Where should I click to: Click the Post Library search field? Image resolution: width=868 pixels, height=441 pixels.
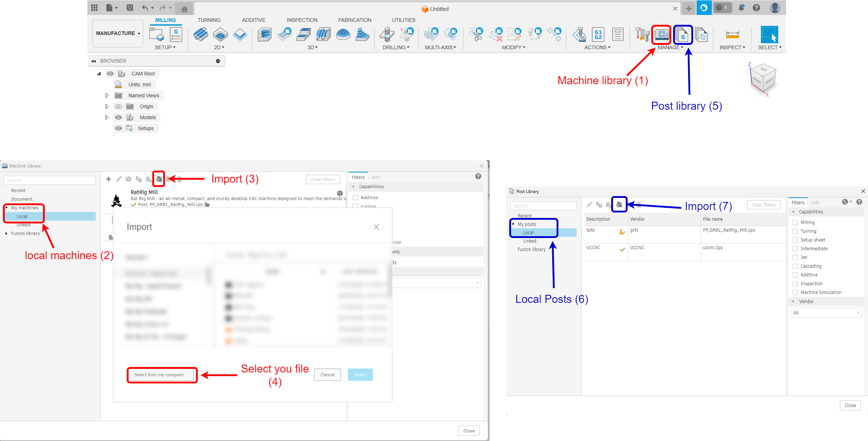(543, 206)
